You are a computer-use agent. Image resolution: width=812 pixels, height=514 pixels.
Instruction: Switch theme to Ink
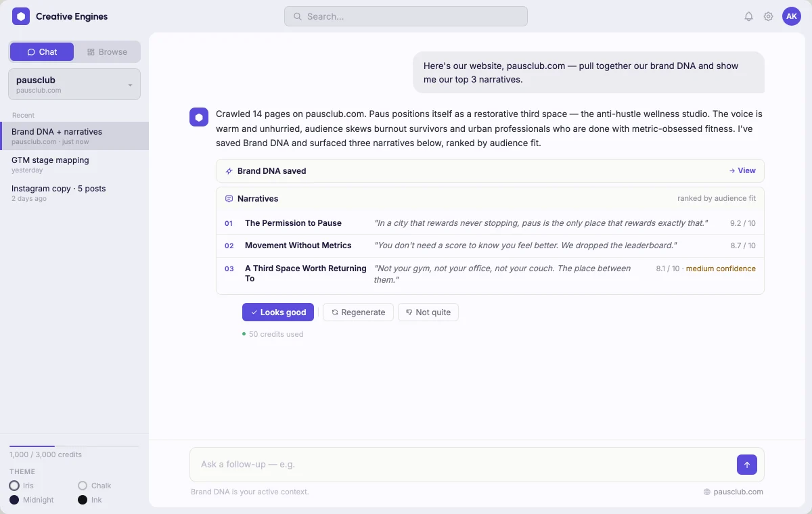point(90,500)
